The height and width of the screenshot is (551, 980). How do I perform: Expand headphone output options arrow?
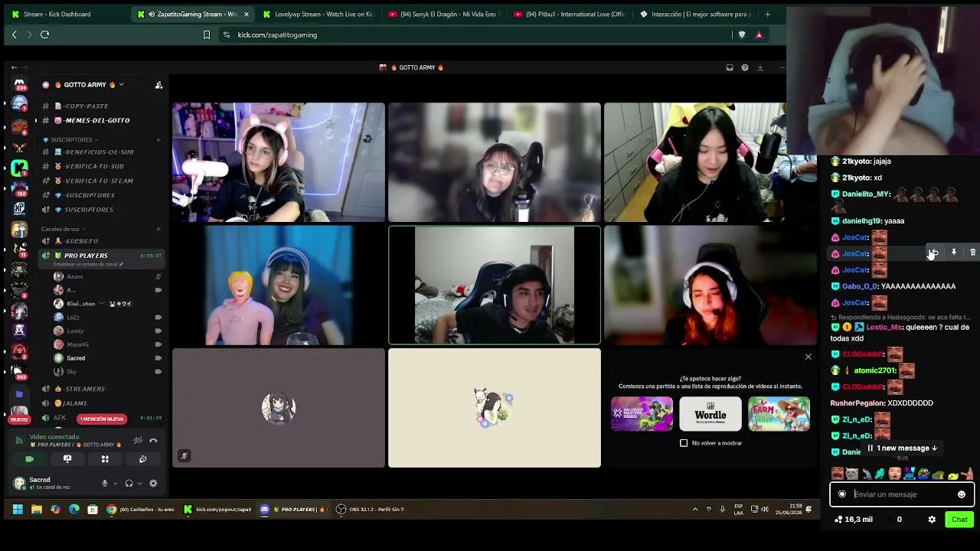pyautogui.click(x=139, y=484)
